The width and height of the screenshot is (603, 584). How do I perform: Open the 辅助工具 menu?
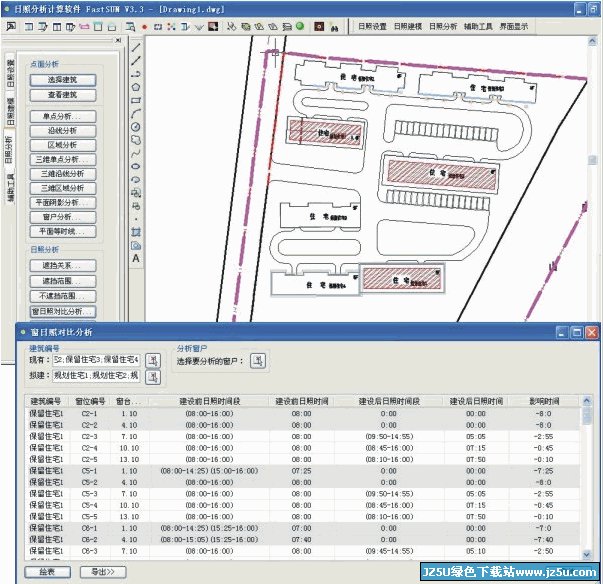[480, 26]
